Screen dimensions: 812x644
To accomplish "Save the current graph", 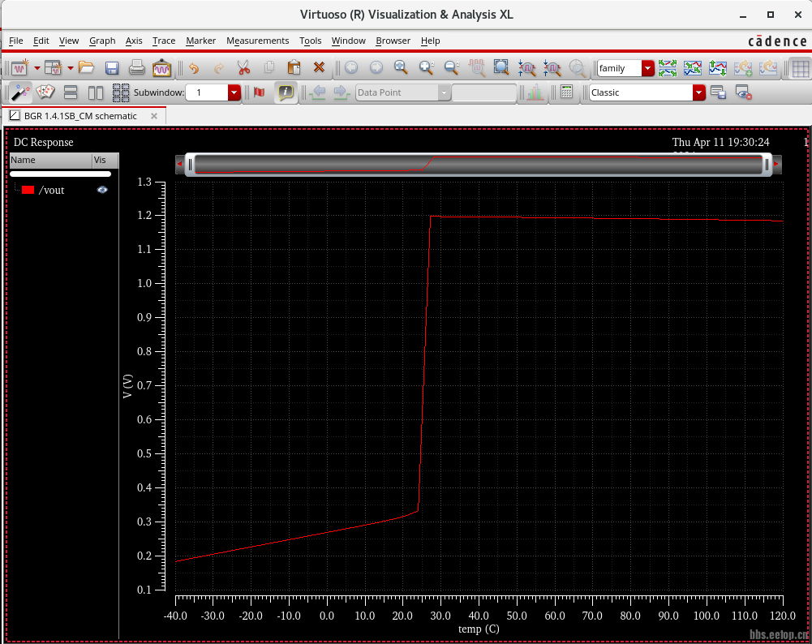I will tap(112, 68).
